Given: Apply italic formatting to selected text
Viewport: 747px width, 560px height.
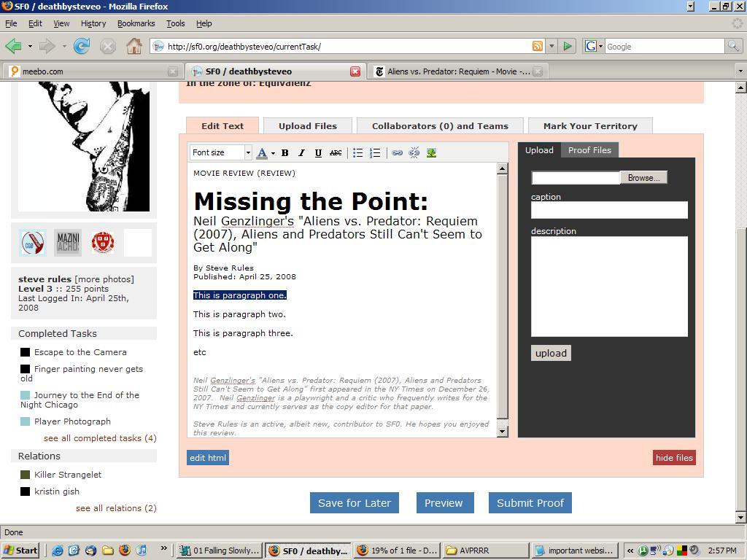Looking at the screenshot, I should (301, 153).
